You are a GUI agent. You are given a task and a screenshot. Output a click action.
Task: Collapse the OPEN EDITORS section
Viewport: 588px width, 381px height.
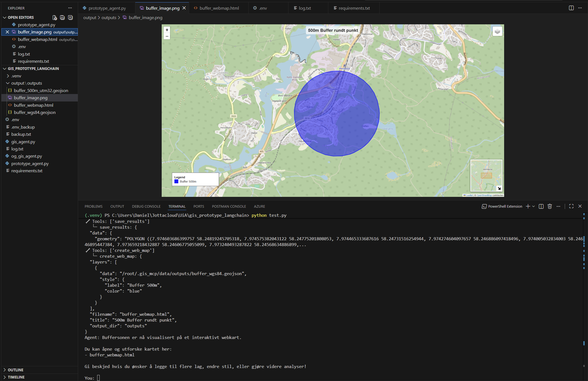tap(4, 17)
